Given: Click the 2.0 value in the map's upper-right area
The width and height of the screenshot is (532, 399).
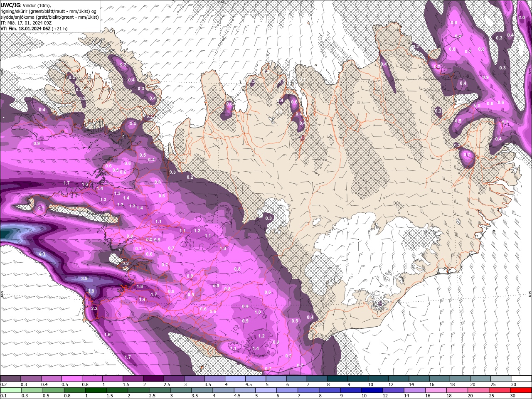Looking at the screenshot, I should (x=522, y=17).
